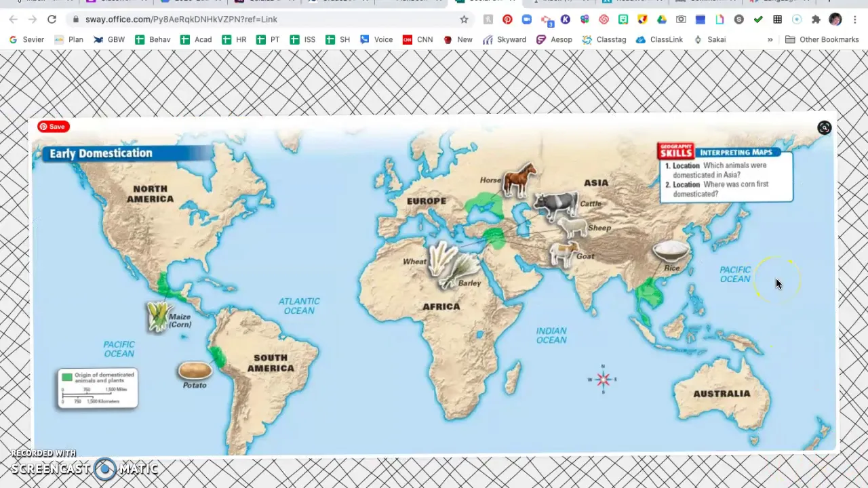Open the Classtag bookmark
This screenshot has height=488, width=868.
point(604,39)
